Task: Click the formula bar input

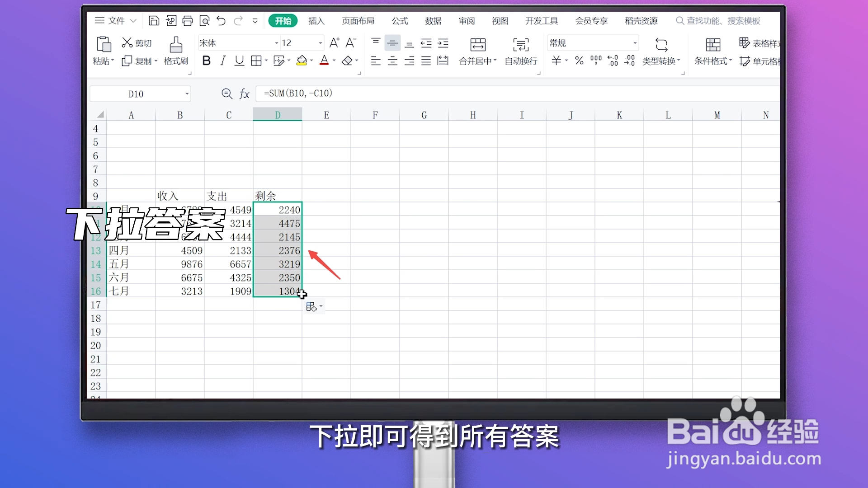Action: (518, 94)
